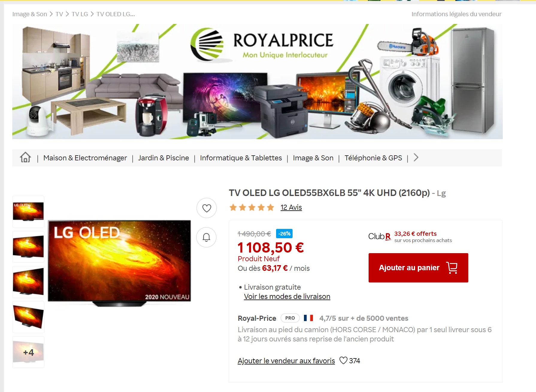Open Informatique & Tablettes category
This screenshot has height=392, width=536.
click(241, 158)
